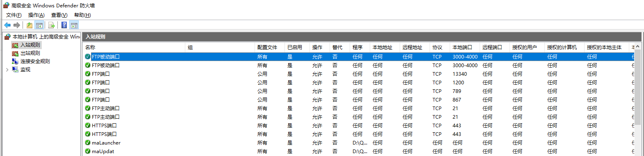
Task: Sort by the 授权的用户 column header
Action: 527,47
